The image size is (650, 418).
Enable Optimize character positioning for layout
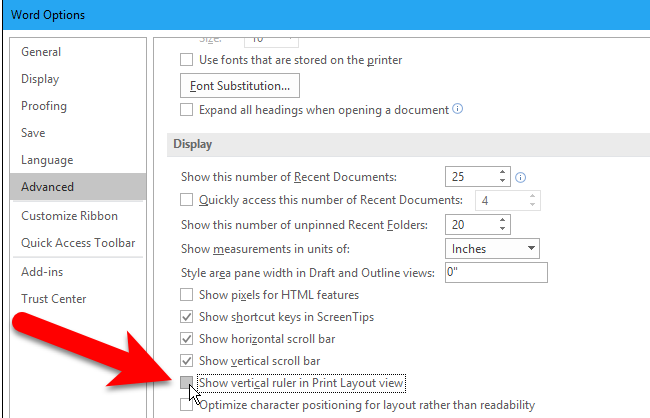click(x=186, y=406)
